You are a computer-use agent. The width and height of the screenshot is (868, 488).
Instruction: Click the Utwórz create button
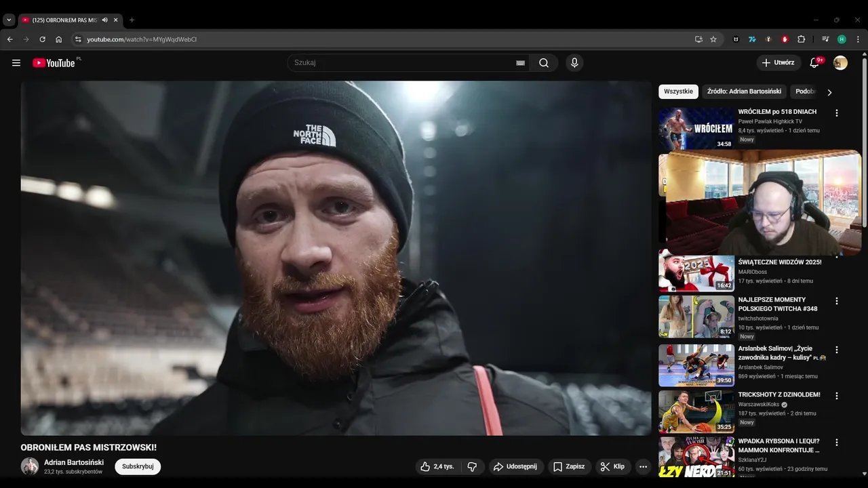point(778,63)
